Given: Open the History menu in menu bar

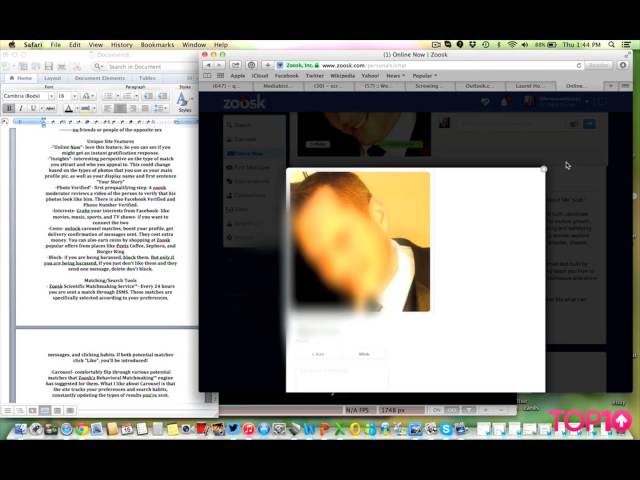Looking at the screenshot, I should pos(122,45).
